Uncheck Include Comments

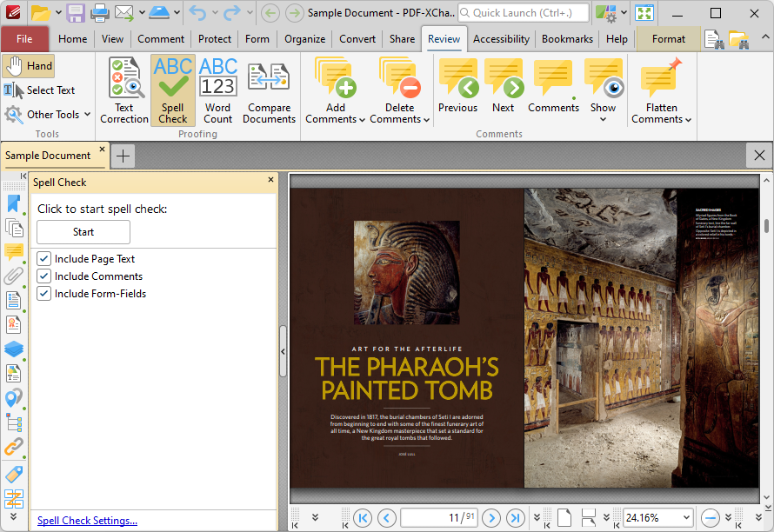point(44,276)
